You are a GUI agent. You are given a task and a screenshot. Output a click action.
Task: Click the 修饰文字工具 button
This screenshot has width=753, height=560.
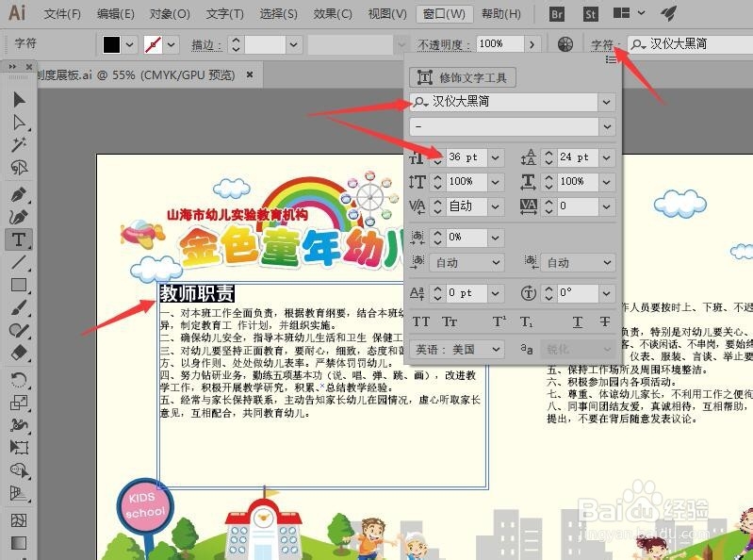463,77
